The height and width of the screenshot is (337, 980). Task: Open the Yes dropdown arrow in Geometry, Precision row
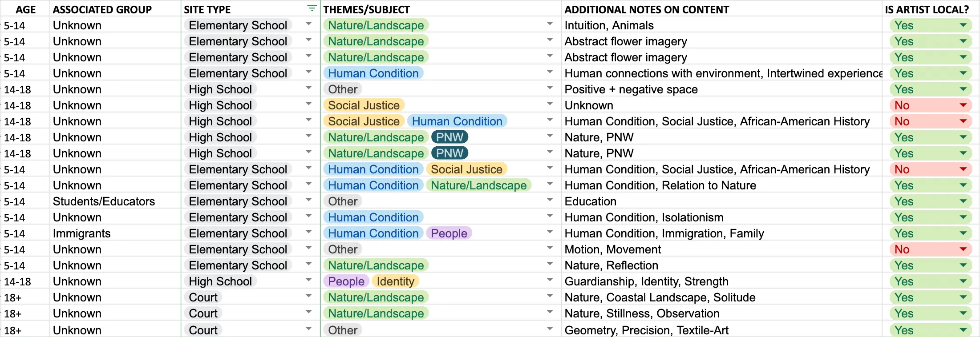(963, 330)
